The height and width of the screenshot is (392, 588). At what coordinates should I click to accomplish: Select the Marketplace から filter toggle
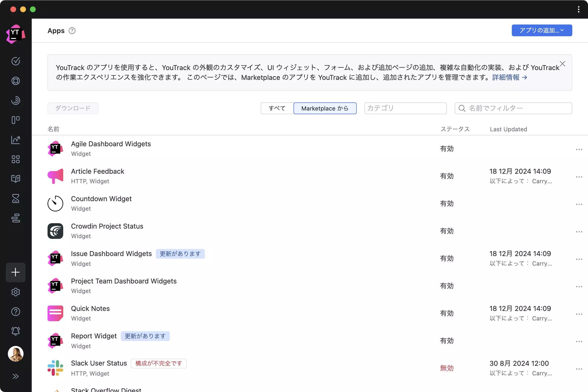coord(325,108)
